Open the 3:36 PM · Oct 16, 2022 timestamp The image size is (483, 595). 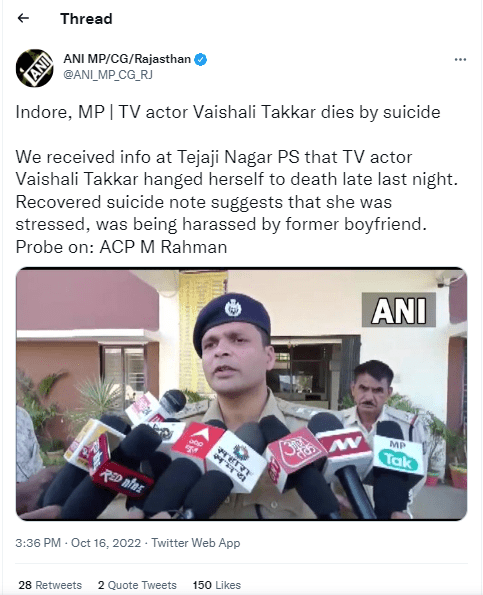pyautogui.click(x=78, y=543)
